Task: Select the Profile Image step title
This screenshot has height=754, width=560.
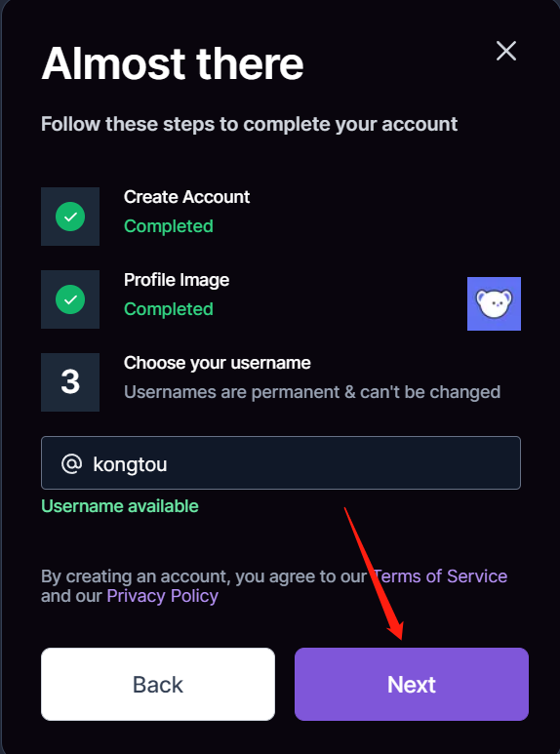Action: point(177,280)
